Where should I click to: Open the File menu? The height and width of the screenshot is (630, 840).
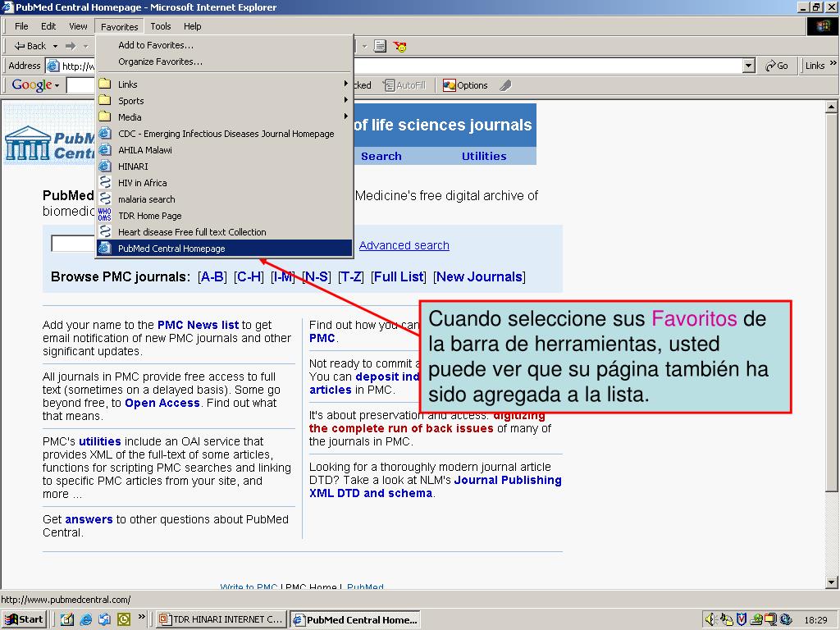coord(21,26)
